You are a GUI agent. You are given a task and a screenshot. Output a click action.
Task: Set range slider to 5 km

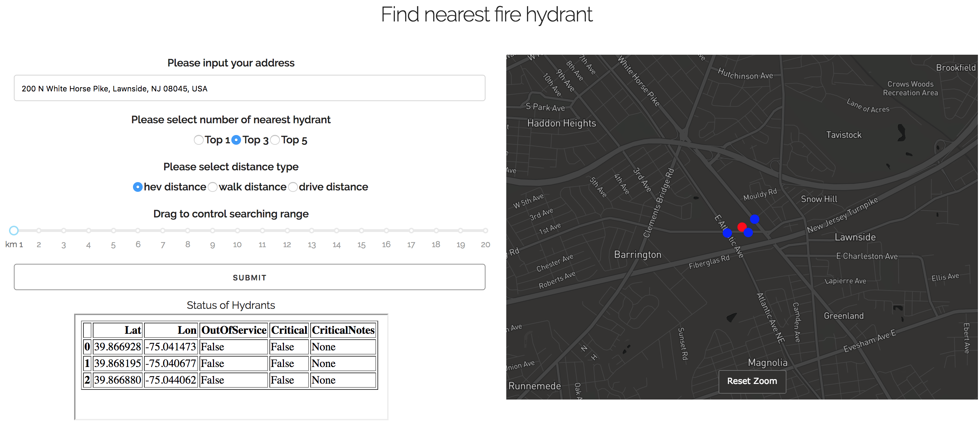click(113, 231)
